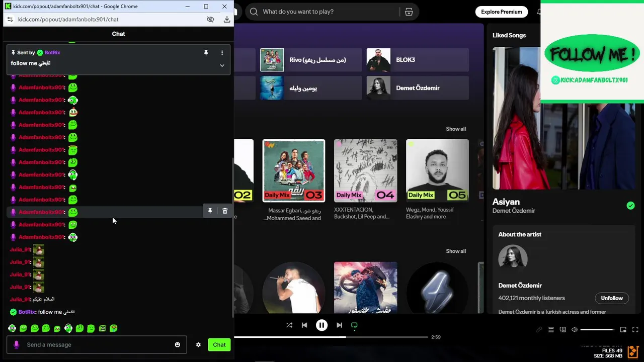Pause the current song

[322, 325]
